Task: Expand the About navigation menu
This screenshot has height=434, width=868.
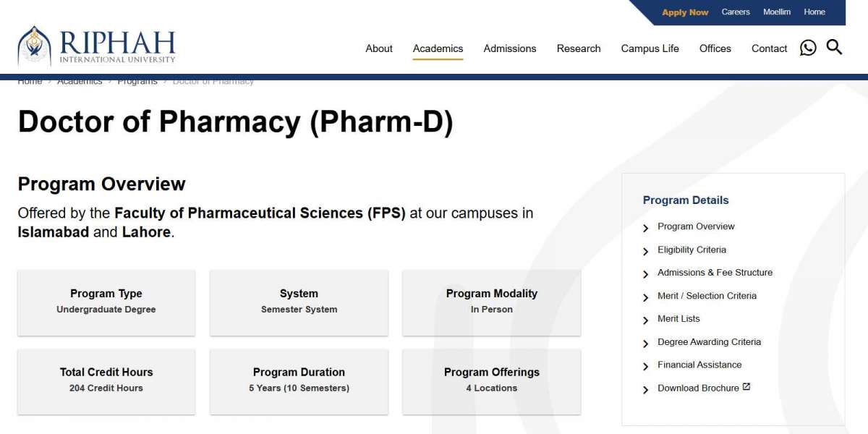Action: click(x=379, y=48)
